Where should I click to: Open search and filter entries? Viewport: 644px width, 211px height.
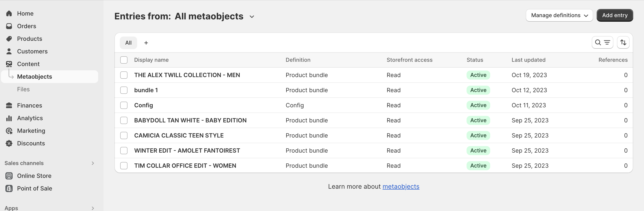tap(602, 43)
